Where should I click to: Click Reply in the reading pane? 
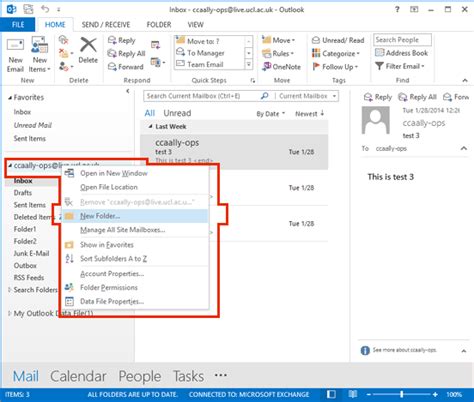(x=378, y=97)
